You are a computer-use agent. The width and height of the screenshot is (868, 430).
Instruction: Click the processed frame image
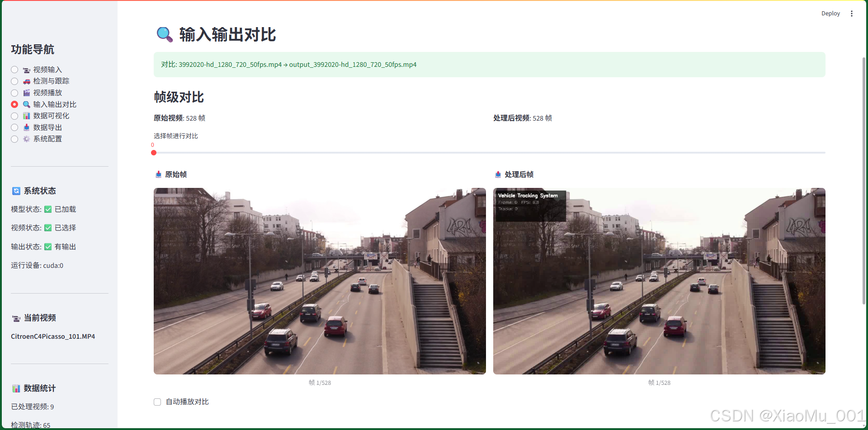point(659,281)
